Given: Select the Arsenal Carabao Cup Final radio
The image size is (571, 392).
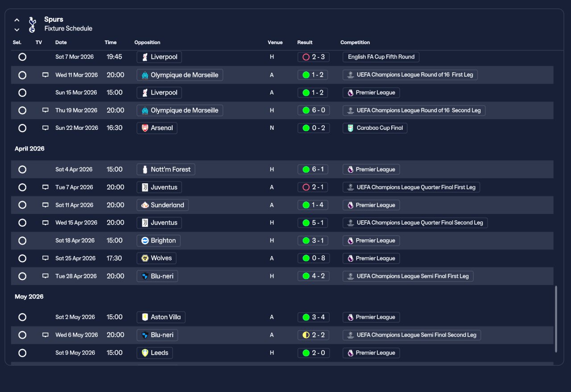Looking at the screenshot, I should pos(22,128).
